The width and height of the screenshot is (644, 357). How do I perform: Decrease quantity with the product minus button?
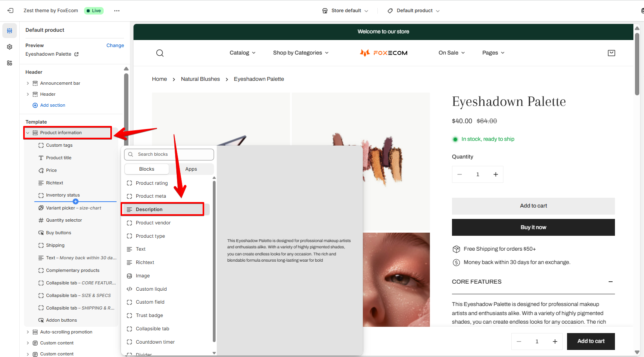click(459, 175)
